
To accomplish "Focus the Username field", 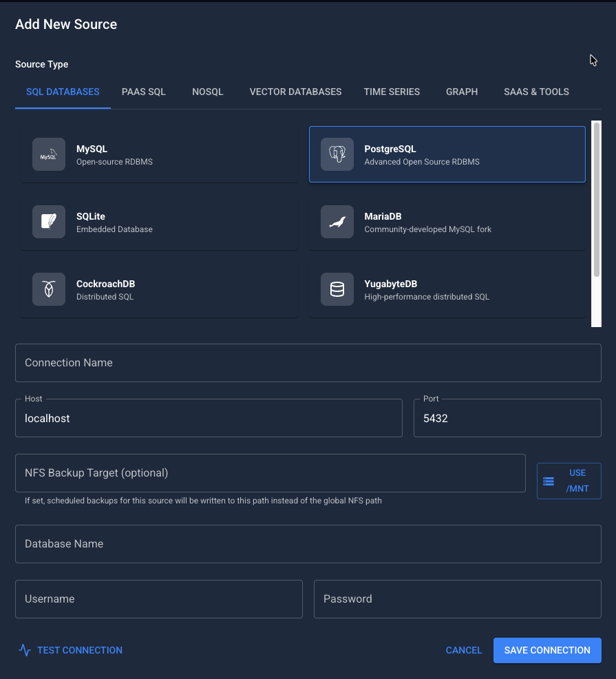I will click(159, 599).
